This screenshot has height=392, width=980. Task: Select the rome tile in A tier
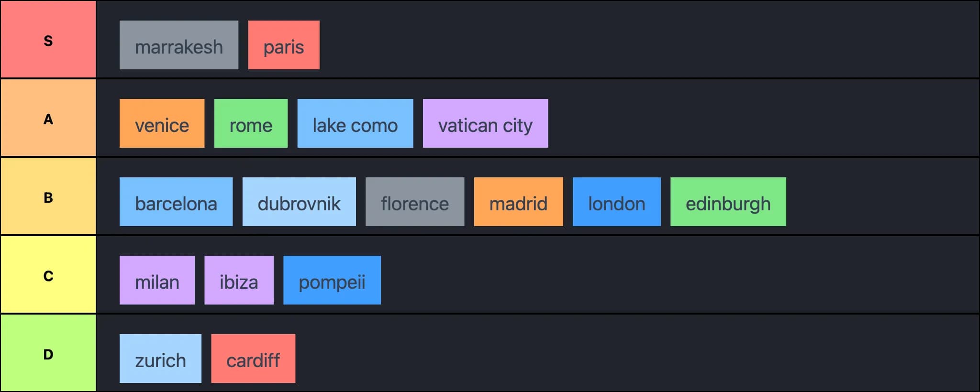[x=251, y=123]
